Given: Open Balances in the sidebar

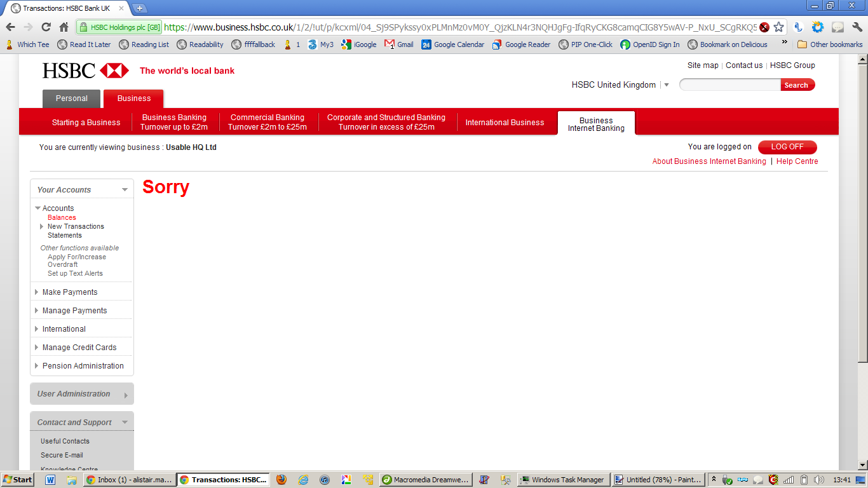Looking at the screenshot, I should coord(62,217).
